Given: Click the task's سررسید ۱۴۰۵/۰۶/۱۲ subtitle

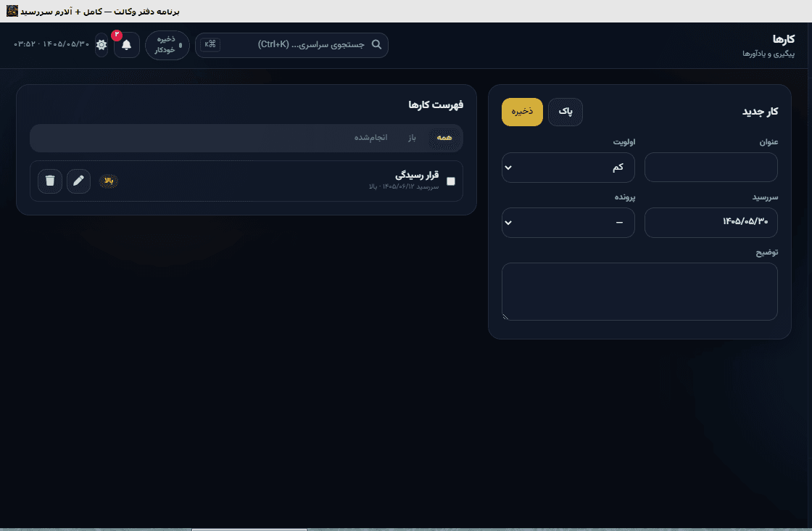Looking at the screenshot, I should tap(404, 186).
